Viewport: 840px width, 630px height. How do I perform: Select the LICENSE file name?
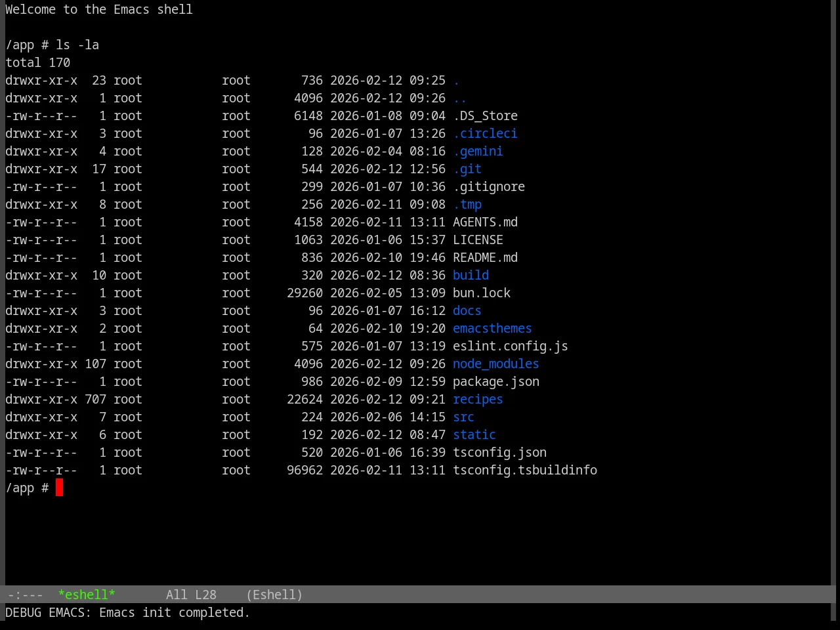point(478,240)
